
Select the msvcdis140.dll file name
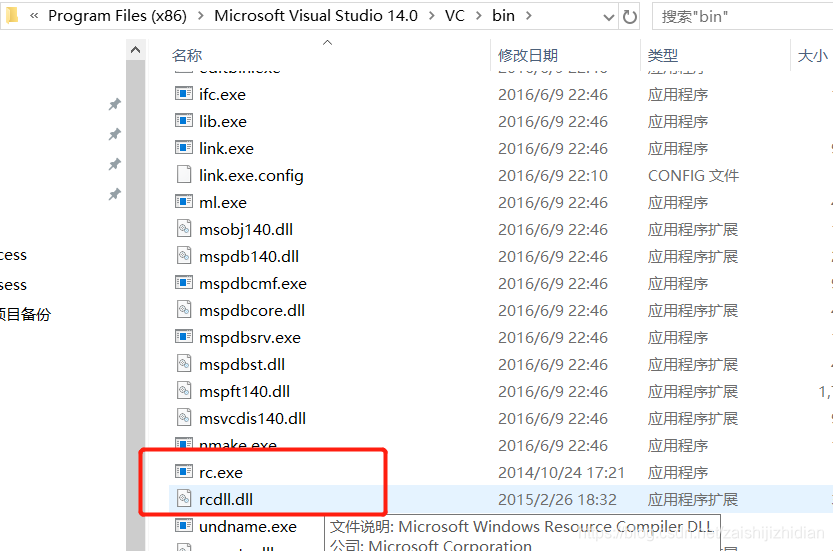pos(252,419)
